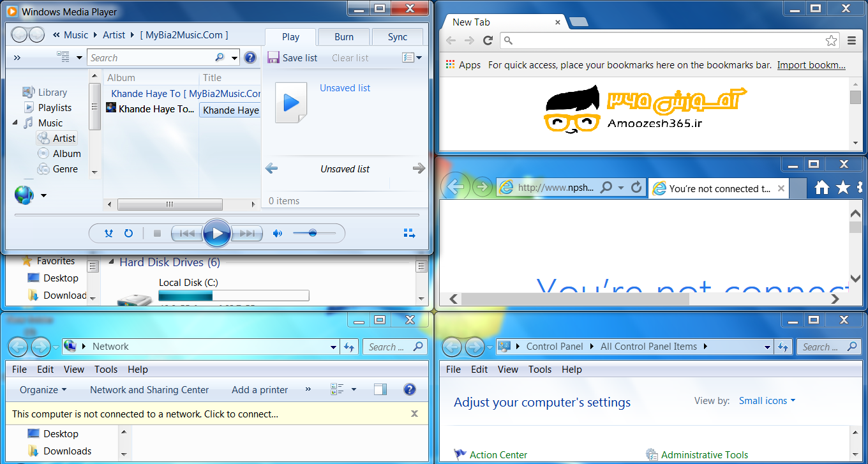
Task: Click the Media Player stop button
Action: [x=157, y=234]
